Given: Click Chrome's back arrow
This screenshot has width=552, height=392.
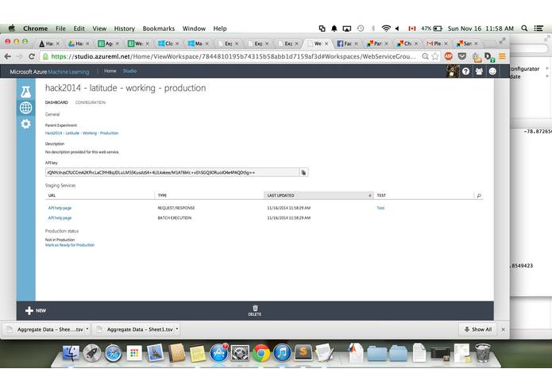Looking at the screenshot, I should [8, 56].
